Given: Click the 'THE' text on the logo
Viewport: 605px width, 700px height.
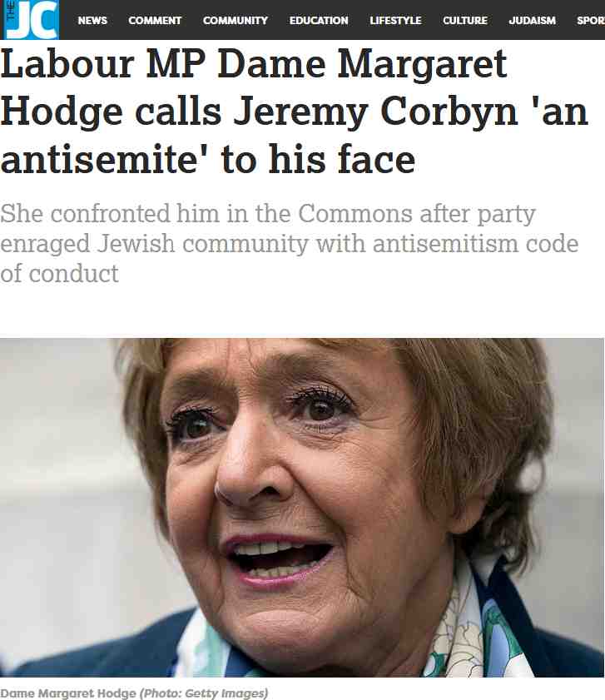Looking at the screenshot, I should pos(11,11).
